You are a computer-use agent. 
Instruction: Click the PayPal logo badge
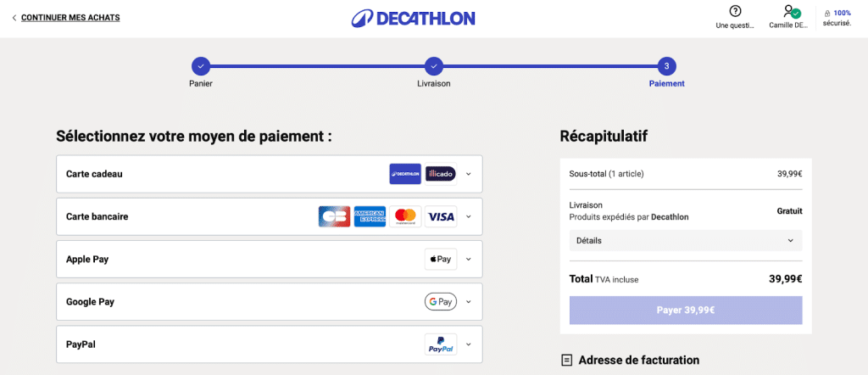tap(441, 344)
